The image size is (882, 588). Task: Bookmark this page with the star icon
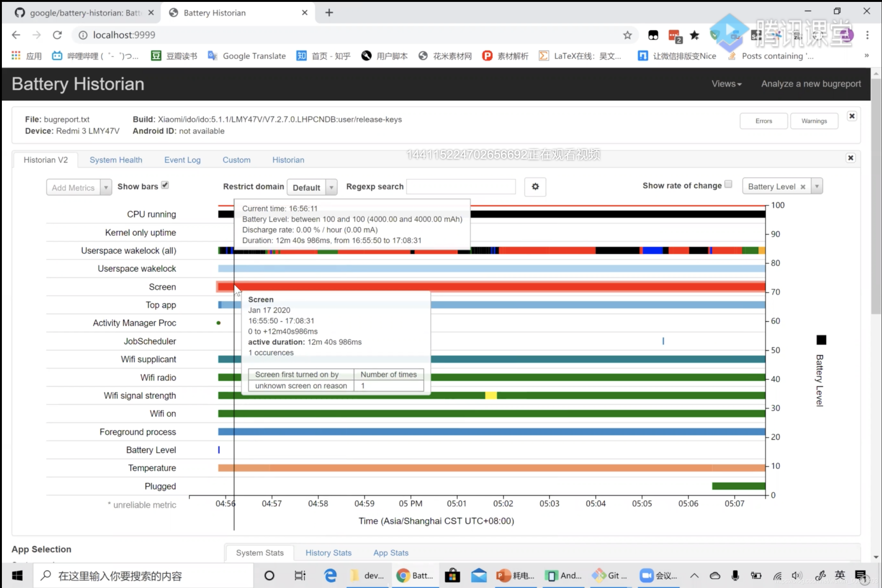627,35
